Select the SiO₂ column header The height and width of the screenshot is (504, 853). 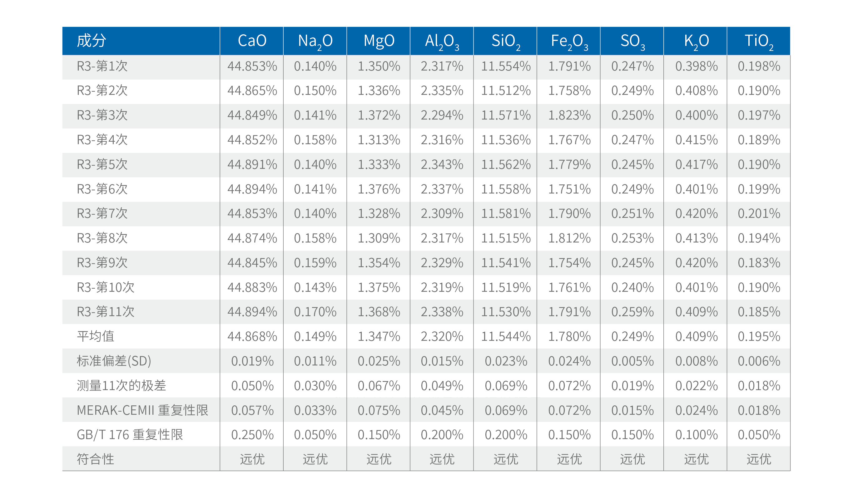coord(505,41)
